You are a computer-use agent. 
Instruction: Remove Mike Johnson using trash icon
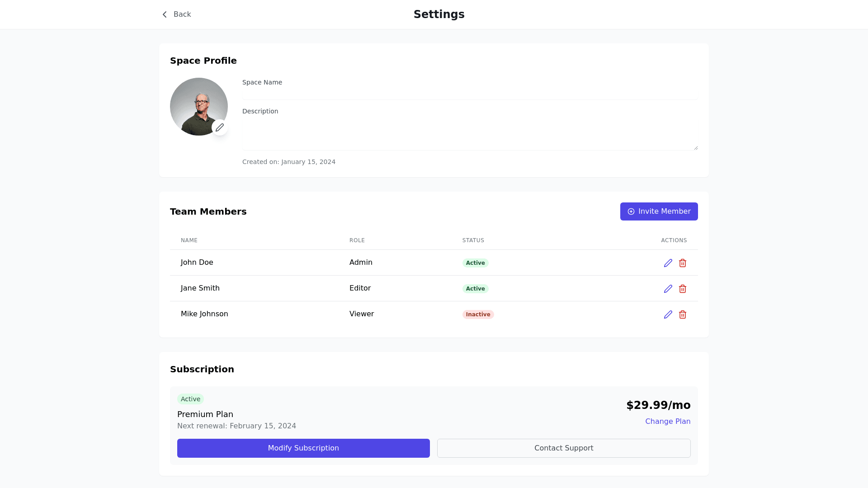click(683, 314)
